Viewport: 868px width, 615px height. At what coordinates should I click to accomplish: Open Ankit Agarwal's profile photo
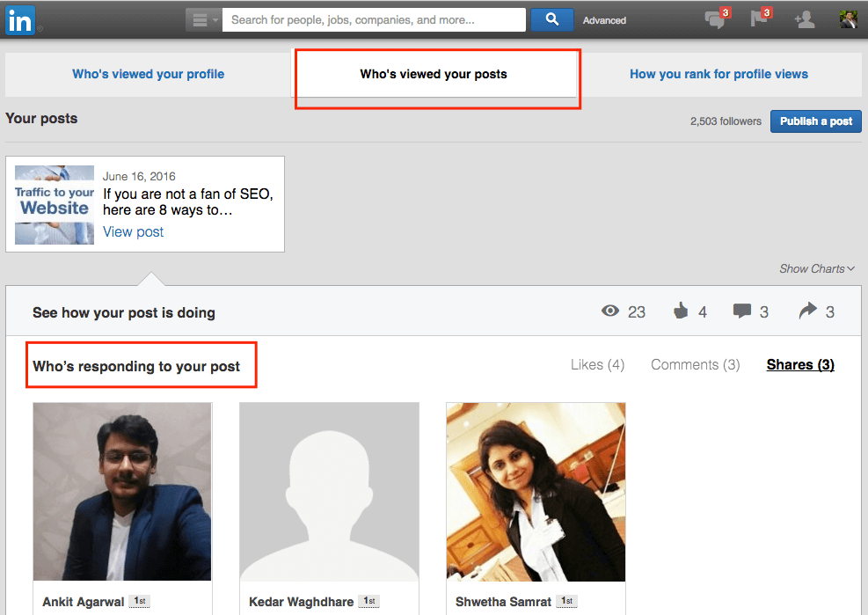122,492
